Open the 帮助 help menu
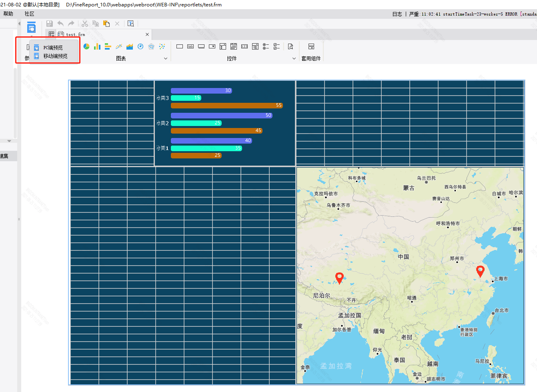Screen dimensions: 537x392 click(8, 14)
